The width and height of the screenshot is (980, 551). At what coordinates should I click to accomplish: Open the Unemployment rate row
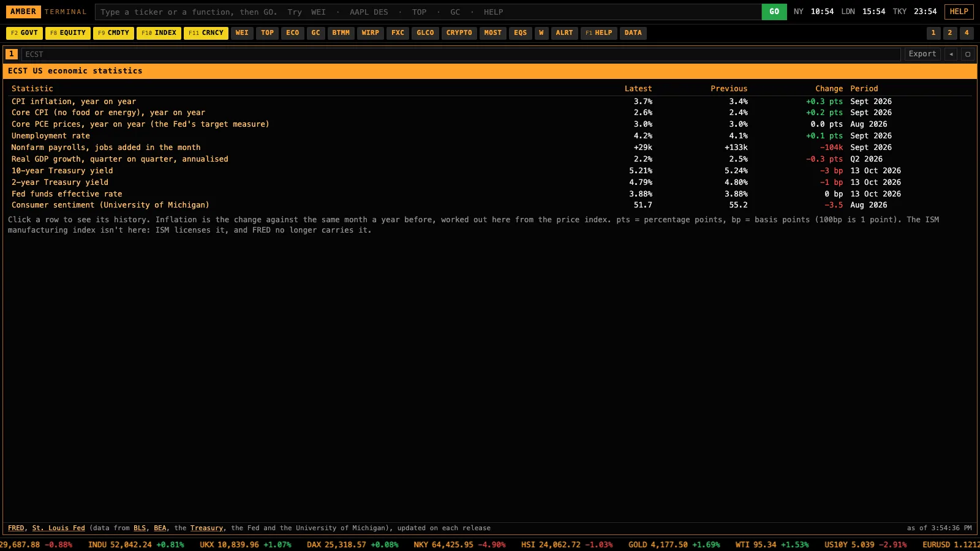(x=490, y=136)
